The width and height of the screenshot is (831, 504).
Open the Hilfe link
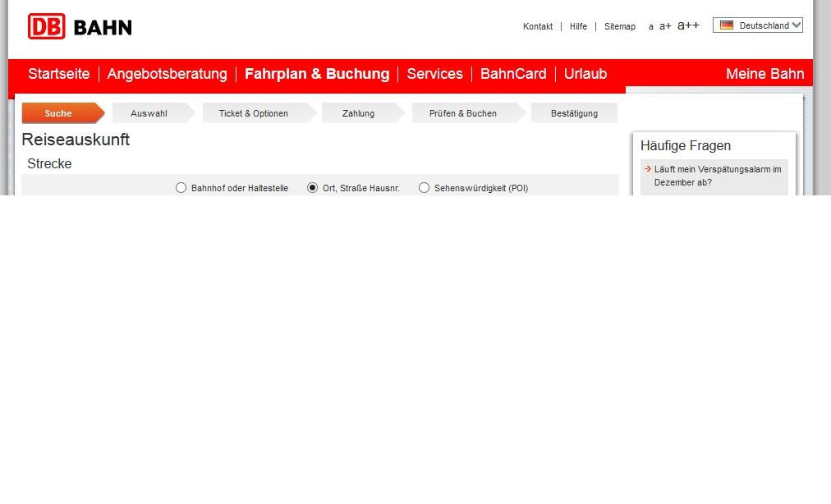click(578, 26)
